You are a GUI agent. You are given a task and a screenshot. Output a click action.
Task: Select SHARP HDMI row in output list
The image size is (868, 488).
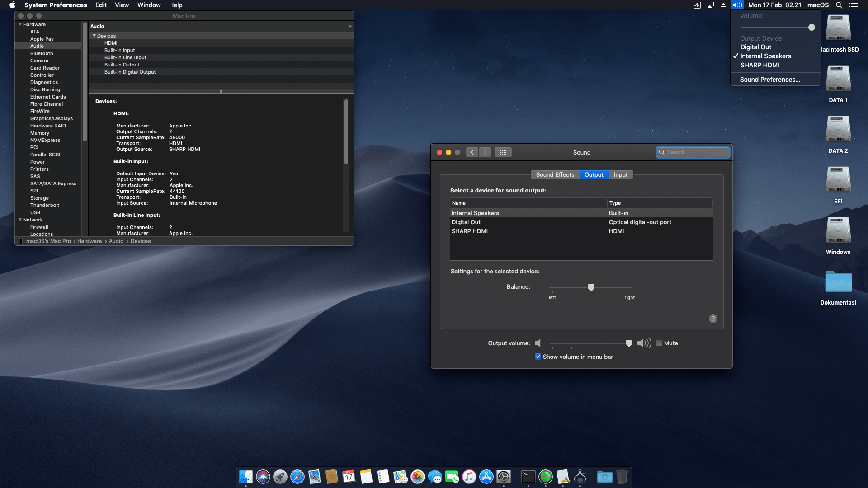click(581, 231)
